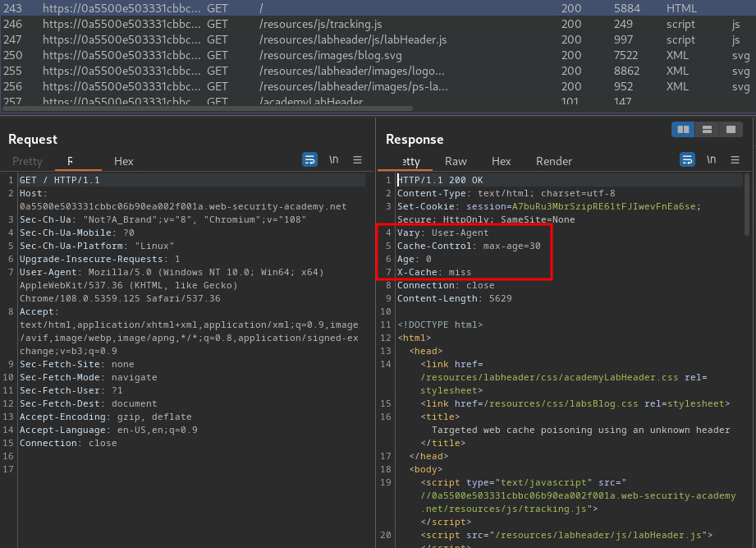Viewport: 756px width, 548px height.
Task: Toggle non-printable characters \n in Response panel
Action: pos(711,159)
